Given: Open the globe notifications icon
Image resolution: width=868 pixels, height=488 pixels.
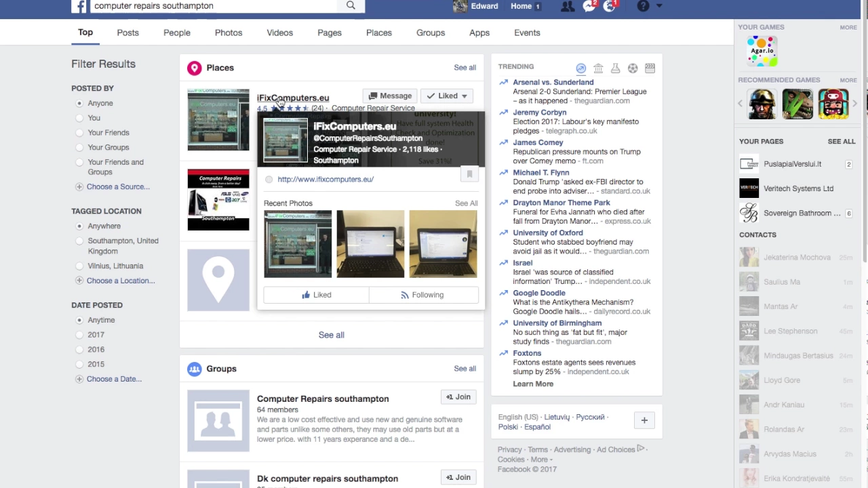Looking at the screenshot, I should click(x=610, y=6).
